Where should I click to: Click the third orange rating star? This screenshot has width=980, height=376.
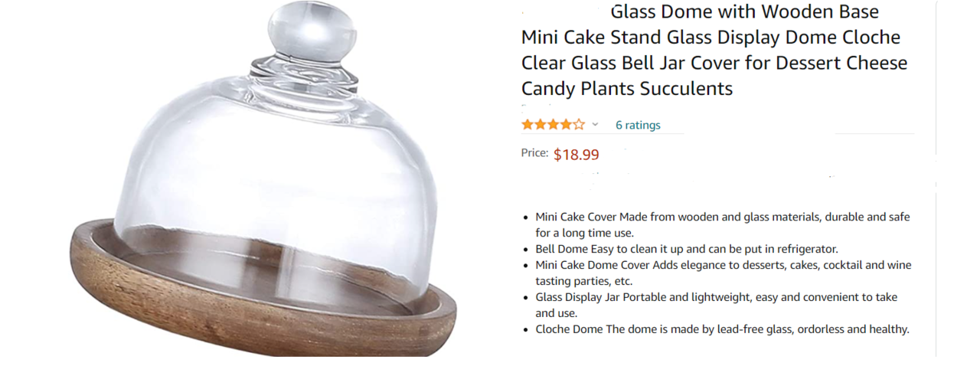click(x=553, y=124)
